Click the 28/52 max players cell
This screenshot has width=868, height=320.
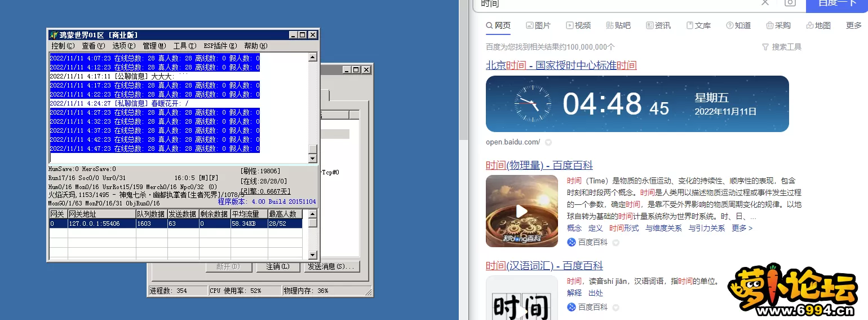tap(285, 223)
